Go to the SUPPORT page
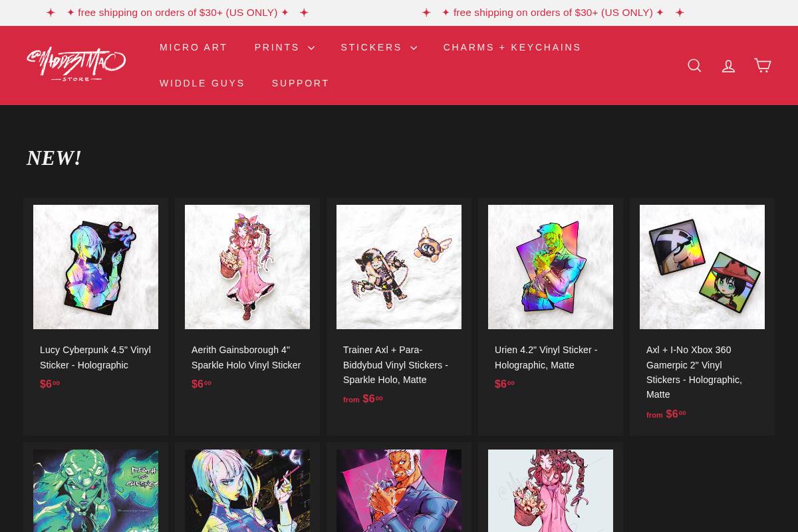 pos(301,83)
